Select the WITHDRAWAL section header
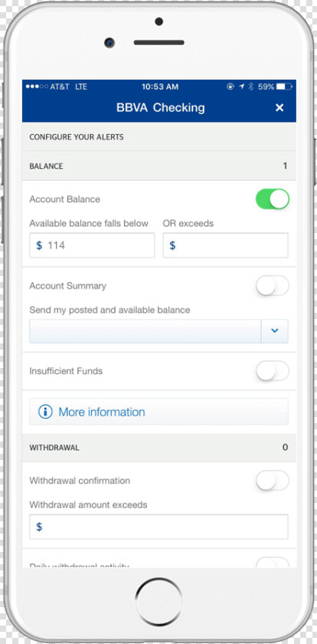This screenshot has width=317, height=644. pos(158,448)
